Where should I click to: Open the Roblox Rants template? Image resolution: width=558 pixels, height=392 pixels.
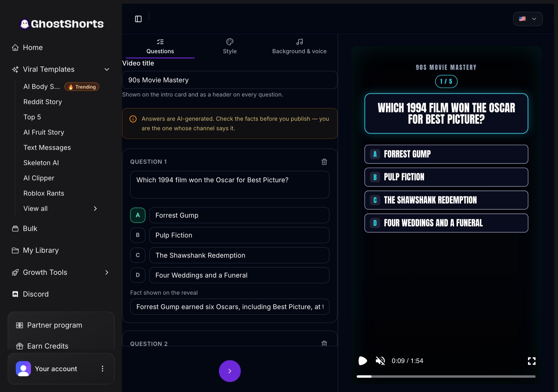click(x=44, y=193)
